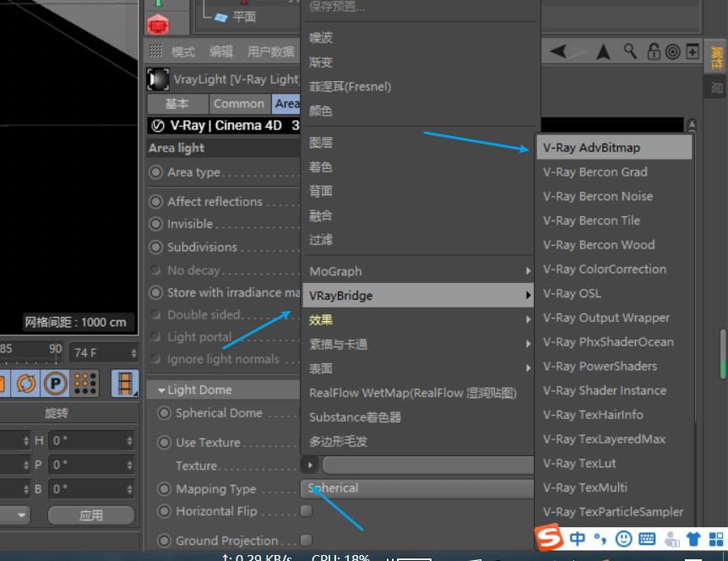Click the attribute panel up arrow icon
Screen dimensions: 728x561
tap(603, 52)
